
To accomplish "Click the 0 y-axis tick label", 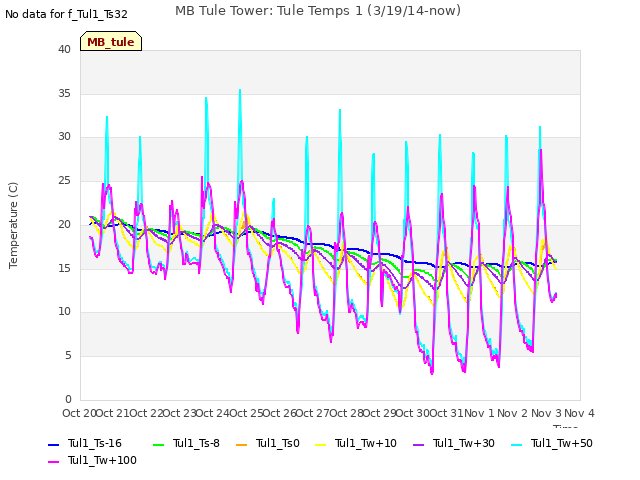I will pos(68,399).
